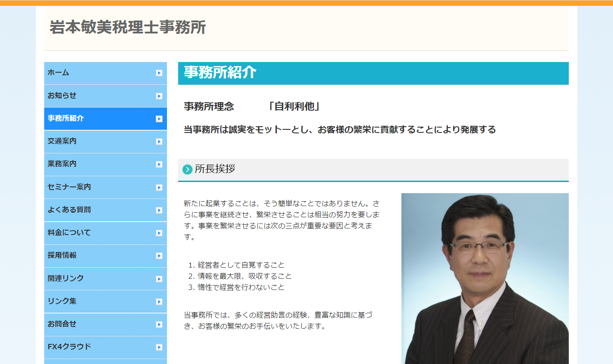Click the 岩本敏美税理士事務所 site title
Image resolution: width=613 pixels, height=364 pixels.
[x=128, y=27]
